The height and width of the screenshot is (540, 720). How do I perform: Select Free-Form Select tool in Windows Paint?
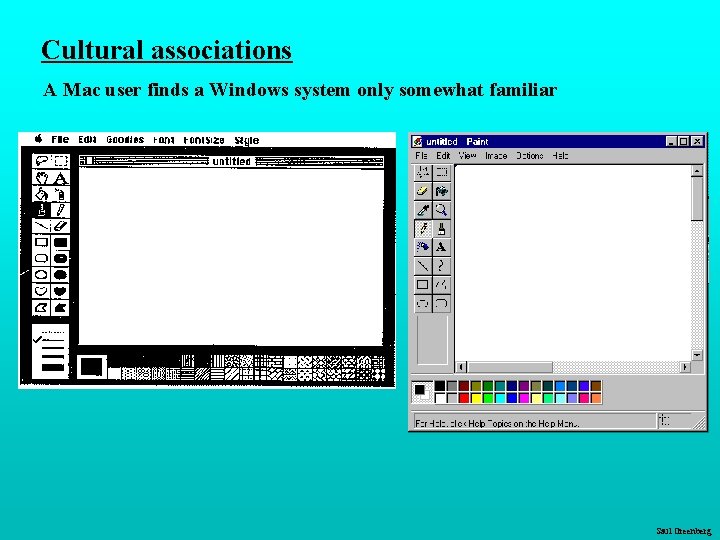click(423, 173)
